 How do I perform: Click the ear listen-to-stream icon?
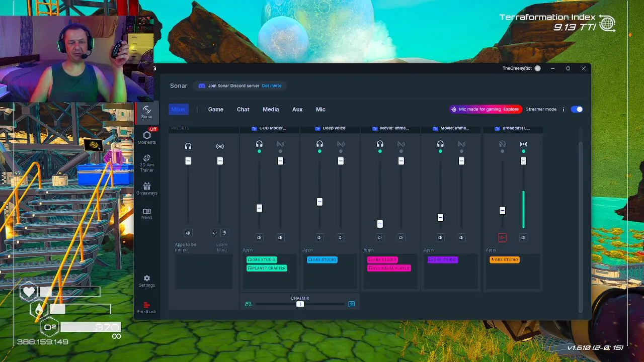pos(224,233)
